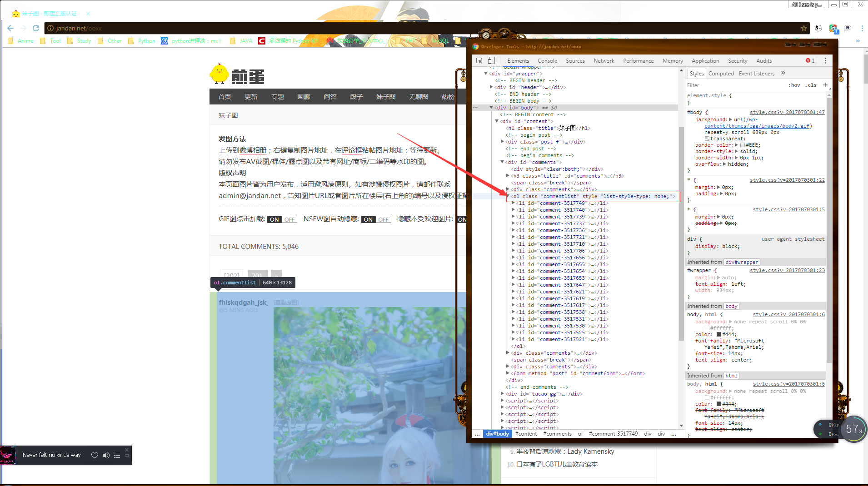Collapse the div id="comments" node
Image resolution: width=868 pixels, height=486 pixels.
tap(502, 162)
